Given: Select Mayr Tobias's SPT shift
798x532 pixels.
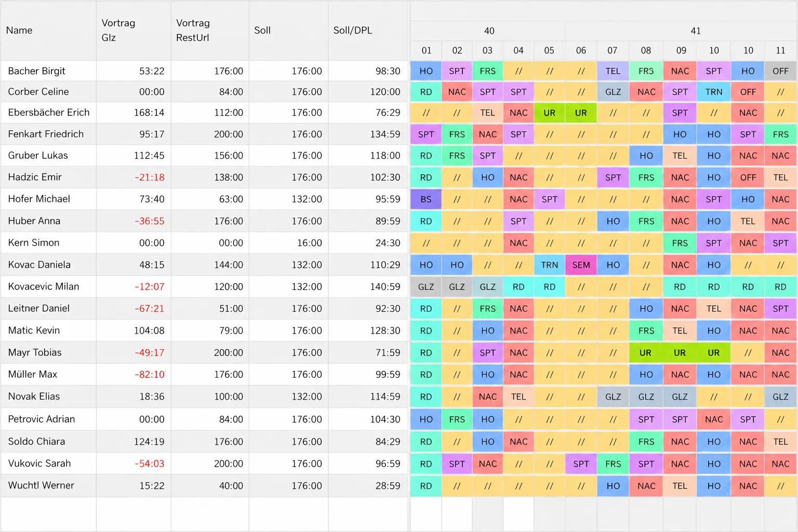Looking at the screenshot, I should 487,353.
